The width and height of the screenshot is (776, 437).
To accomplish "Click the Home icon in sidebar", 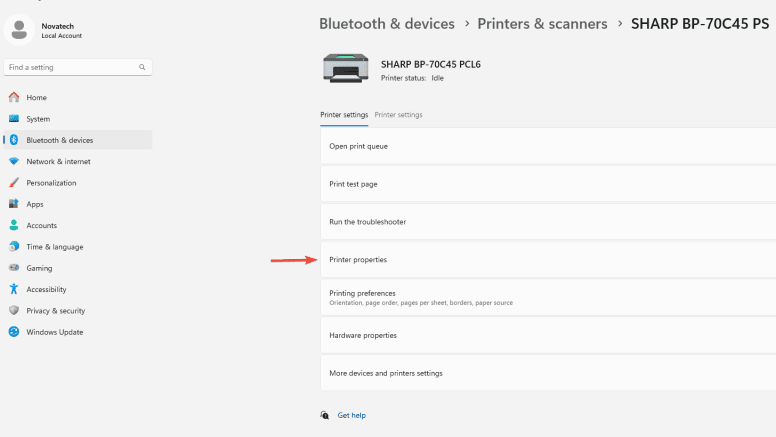I will tap(14, 98).
